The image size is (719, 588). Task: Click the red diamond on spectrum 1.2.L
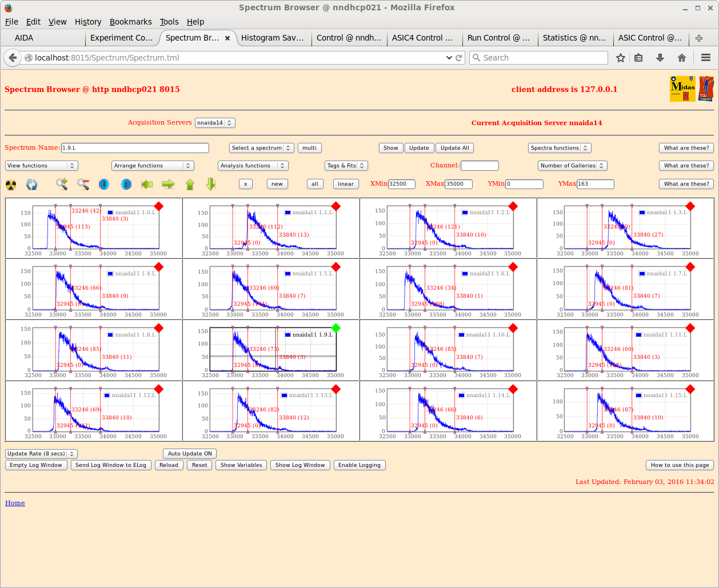[x=513, y=206]
